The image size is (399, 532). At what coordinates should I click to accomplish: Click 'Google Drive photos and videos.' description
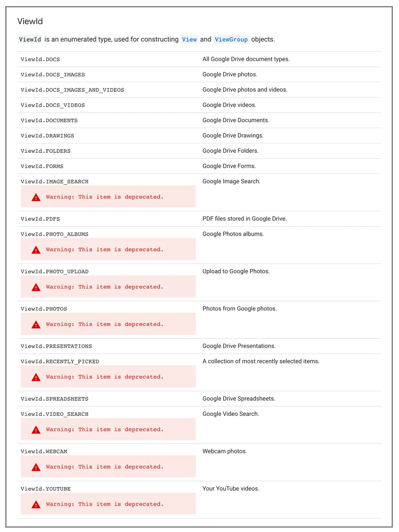245,90
